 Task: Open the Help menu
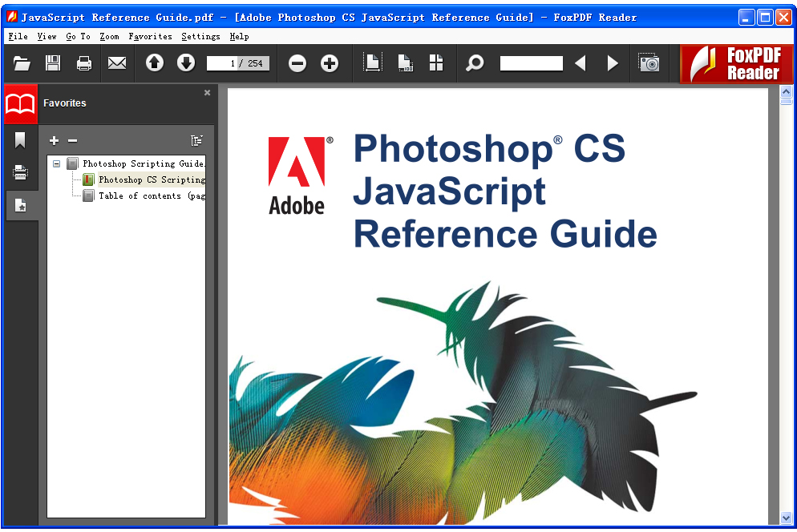[240, 37]
